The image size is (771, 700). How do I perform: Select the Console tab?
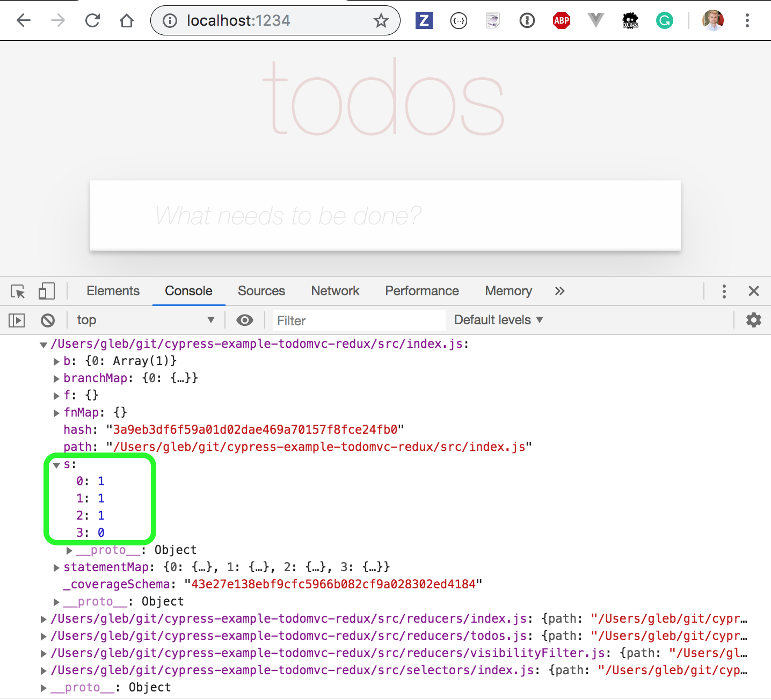[188, 291]
